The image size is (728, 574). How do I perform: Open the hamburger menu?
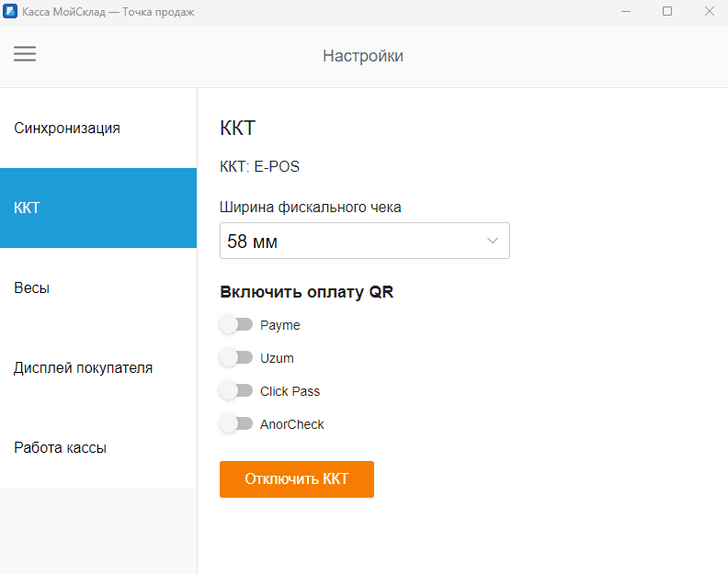pyautogui.click(x=25, y=54)
